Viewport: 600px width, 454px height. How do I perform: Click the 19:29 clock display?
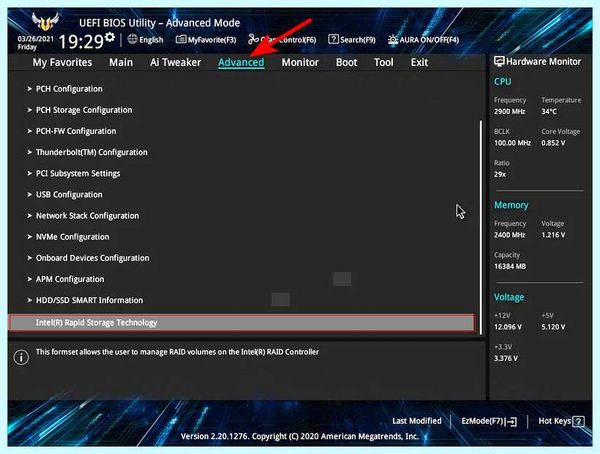(81, 41)
